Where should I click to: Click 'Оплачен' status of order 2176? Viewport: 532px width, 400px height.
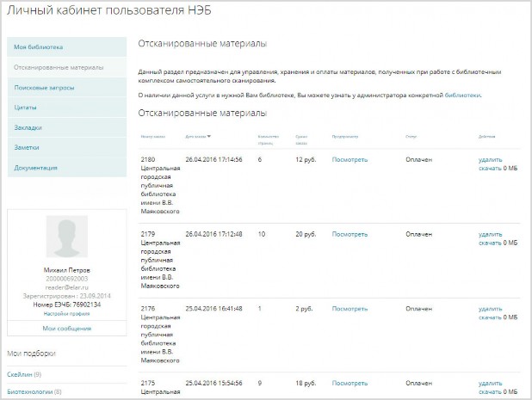click(419, 309)
